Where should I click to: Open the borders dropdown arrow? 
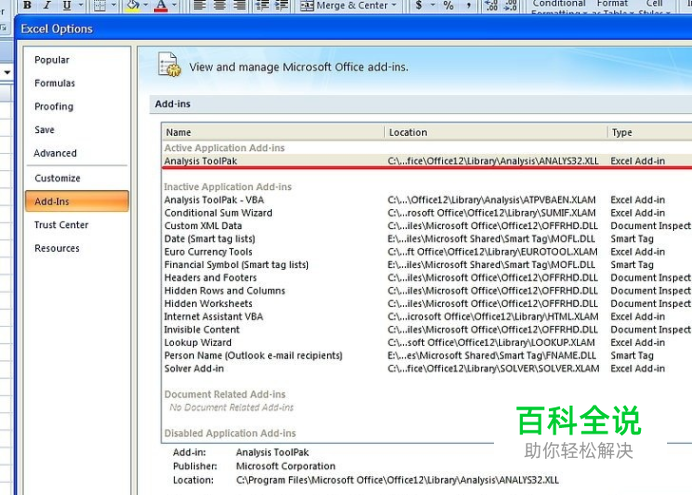click(x=114, y=5)
